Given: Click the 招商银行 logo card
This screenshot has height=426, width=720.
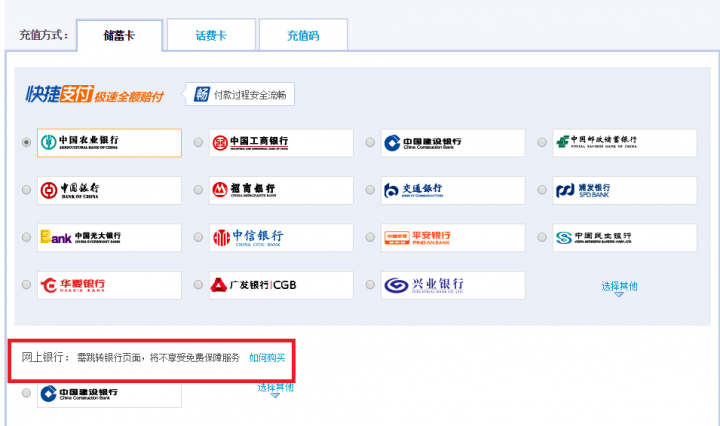Looking at the screenshot, I should pos(281,190).
